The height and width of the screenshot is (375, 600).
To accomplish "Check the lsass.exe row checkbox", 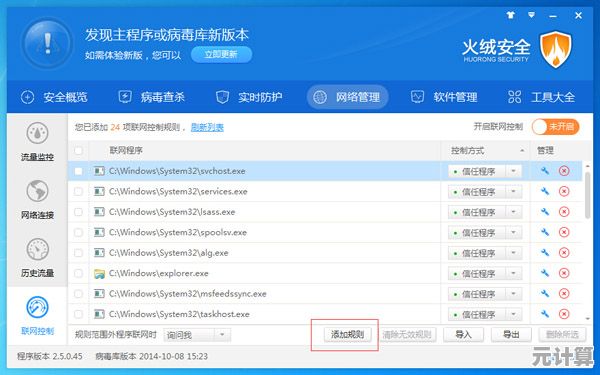I will click(78, 212).
